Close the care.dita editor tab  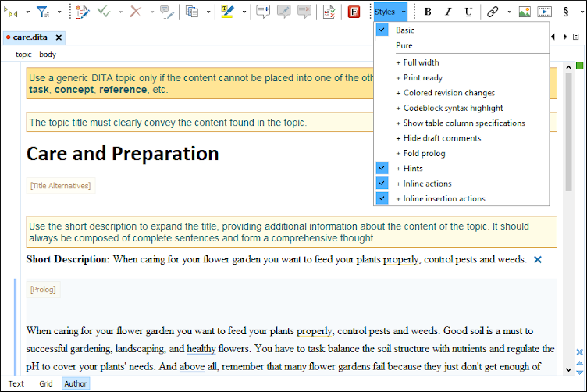[59, 37]
